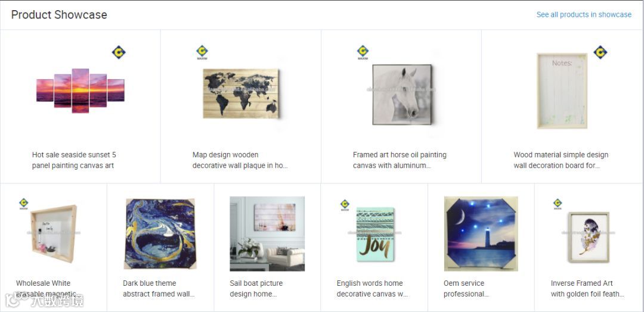
Task: Open English words home decorative canvas title
Action: [x=372, y=289]
